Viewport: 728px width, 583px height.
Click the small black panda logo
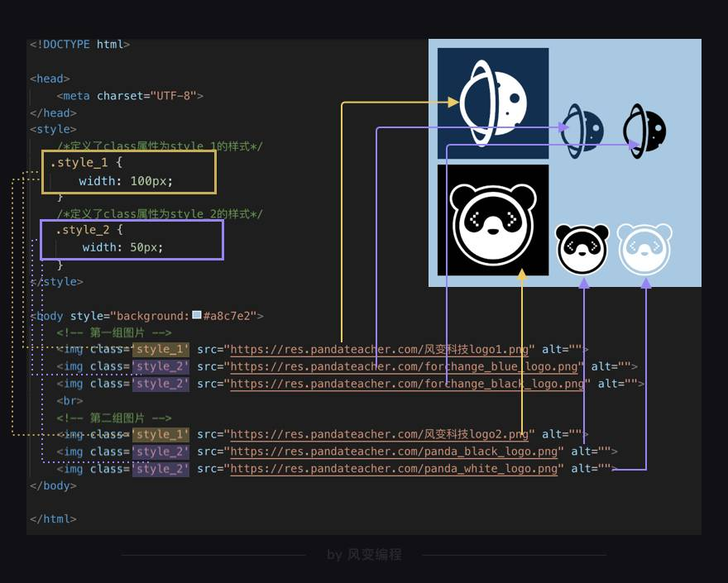pyautogui.click(x=582, y=249)
